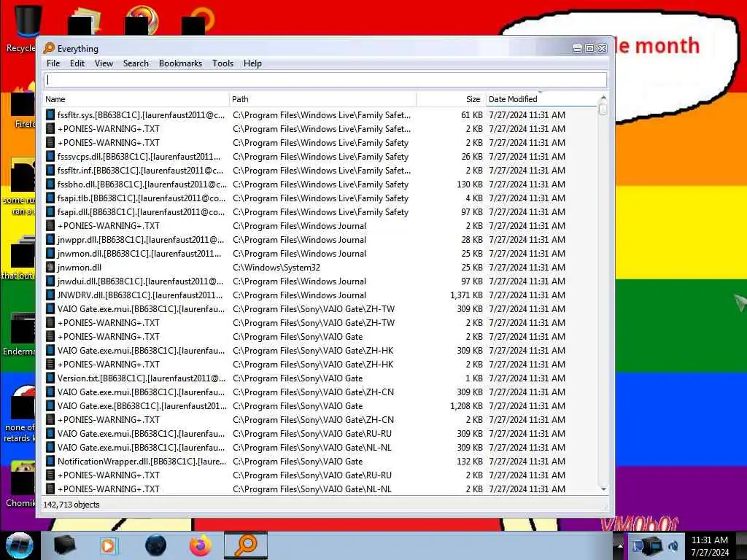Open the Bookmarks menu
747x560 pixels.
click(181, 63)
